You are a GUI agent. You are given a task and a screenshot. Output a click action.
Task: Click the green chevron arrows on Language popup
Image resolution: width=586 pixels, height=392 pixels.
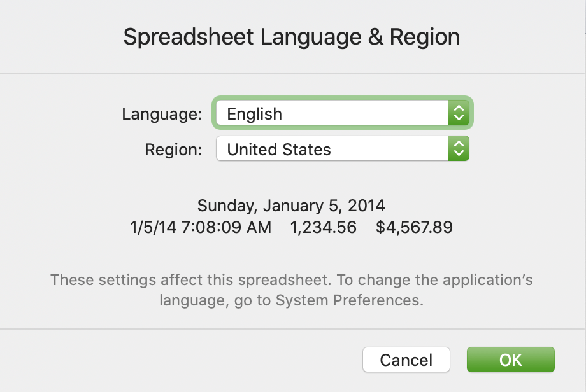point(459,114)
